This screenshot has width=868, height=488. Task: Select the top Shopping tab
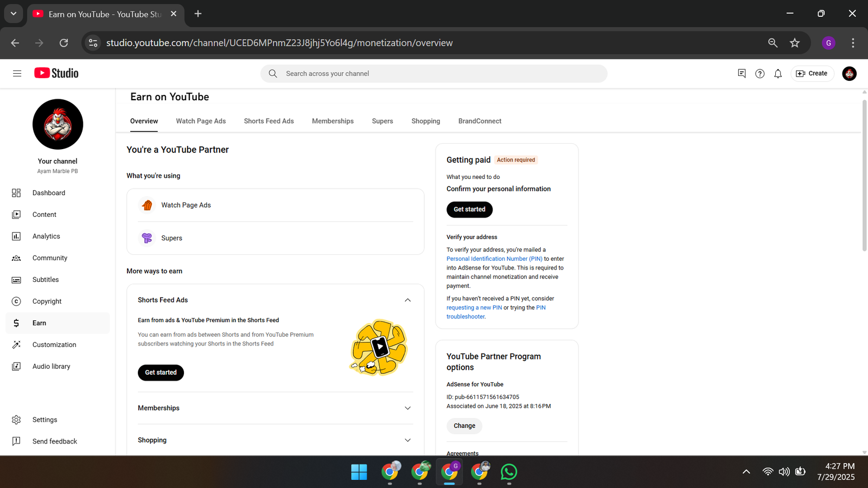tap(426, 121)
